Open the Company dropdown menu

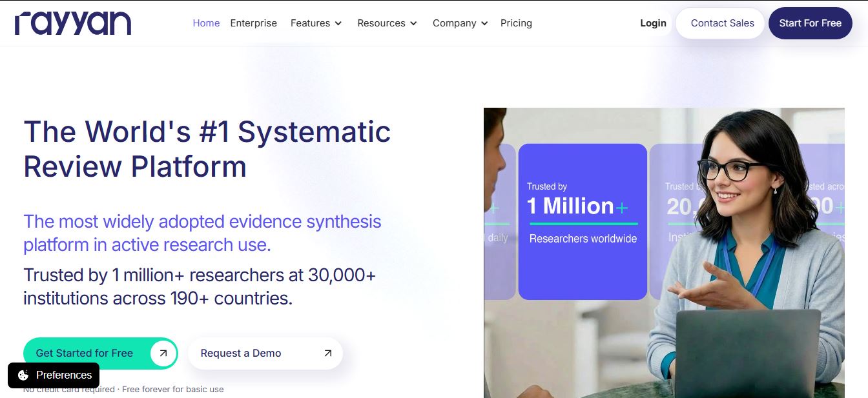pos(460,23)
